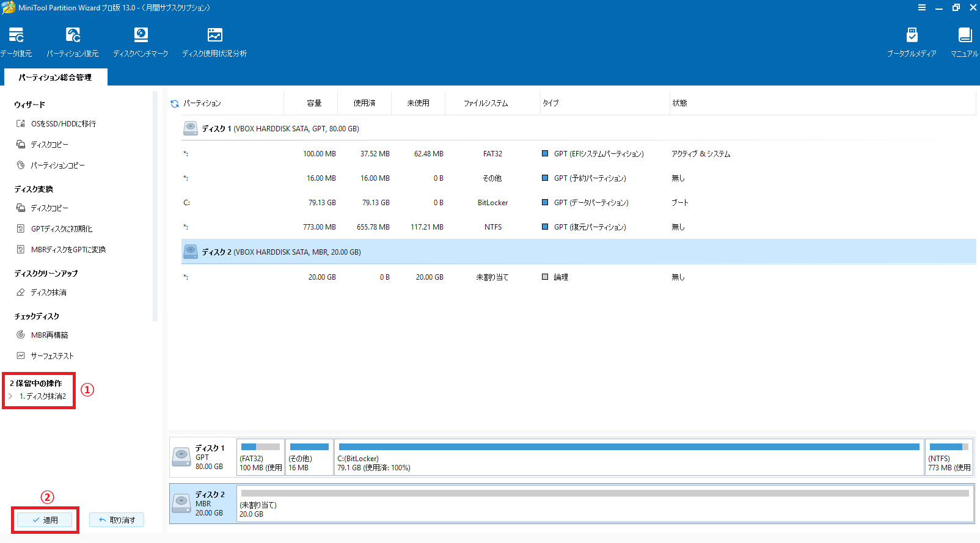Select MBRディスクをGPTに変換 in the sidebar
The image size is (980, 543).
68,250
